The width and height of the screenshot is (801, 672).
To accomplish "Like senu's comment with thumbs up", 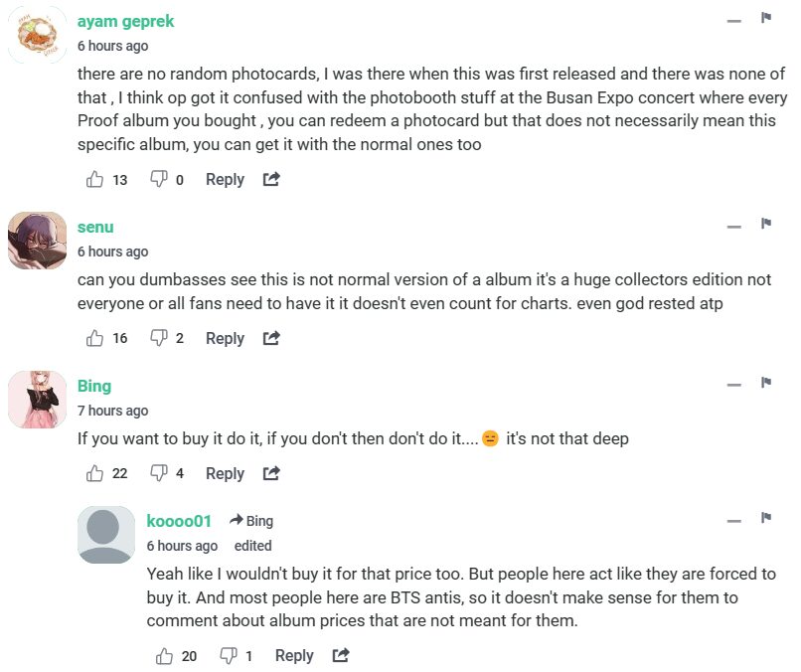I will pos(95,338).
